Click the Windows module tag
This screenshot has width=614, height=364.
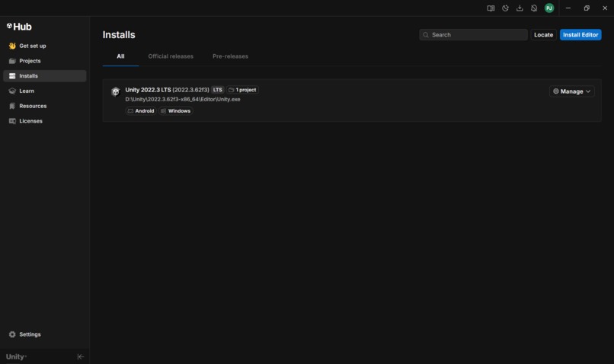[x=176, y=111]
